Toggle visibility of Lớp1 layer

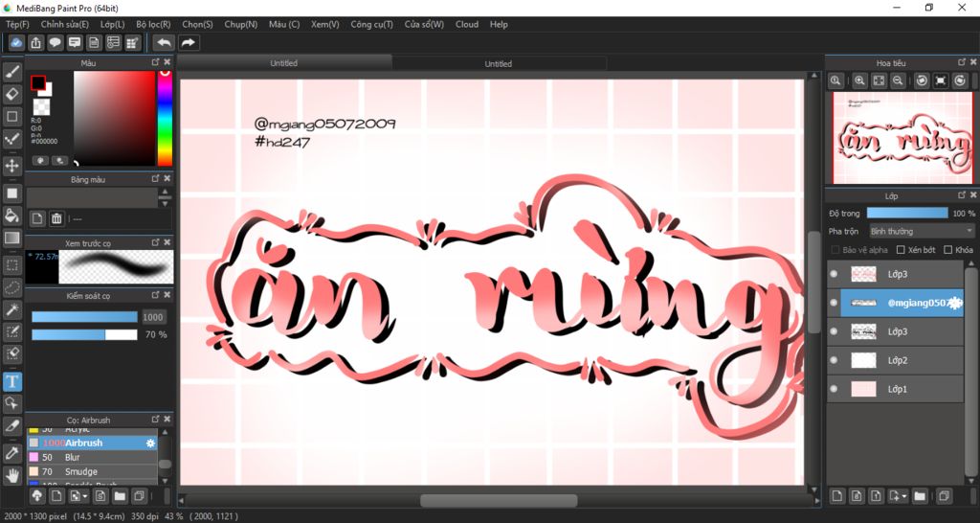pyautogui.click(x=834, y=389)
